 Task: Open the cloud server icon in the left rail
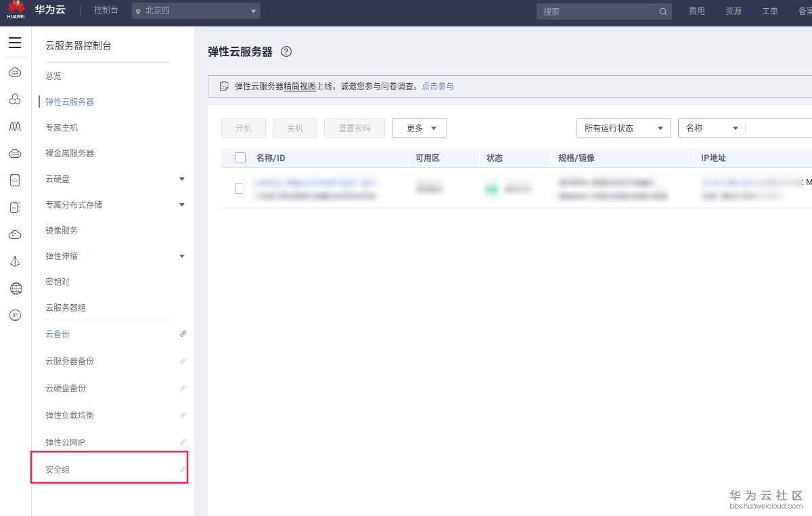(15, 72)
